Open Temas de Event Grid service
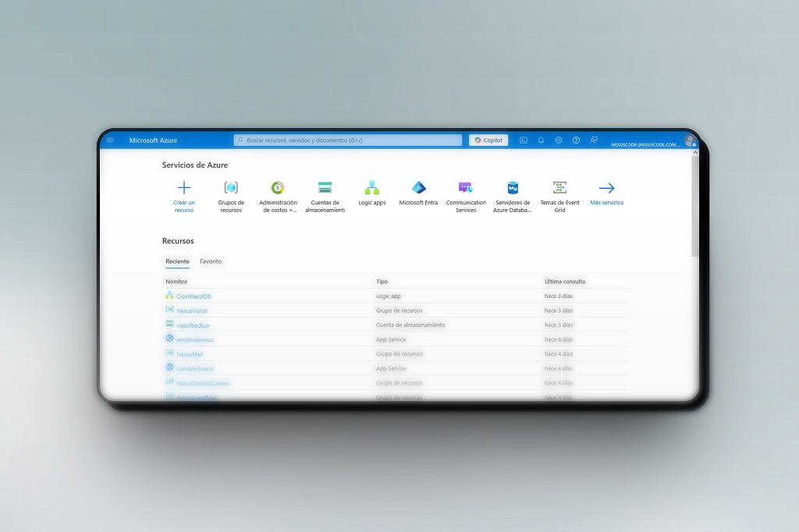799x532 pixels. [x=559, y=188]
